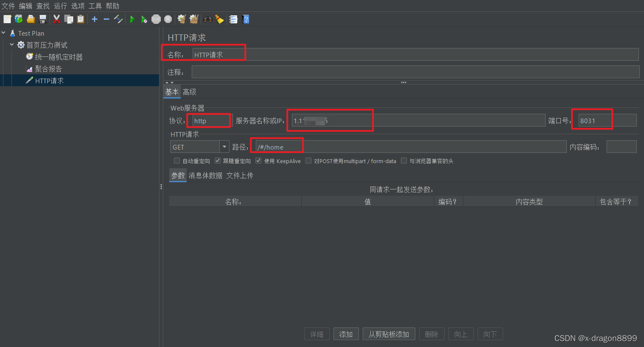Screen dimensions: 644x347
Task: Click the 详细 button
Action: [316, 334]
